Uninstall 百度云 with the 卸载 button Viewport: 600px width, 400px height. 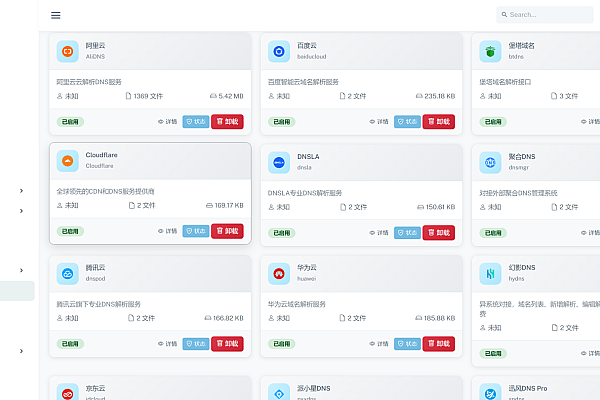click(439, 122)
